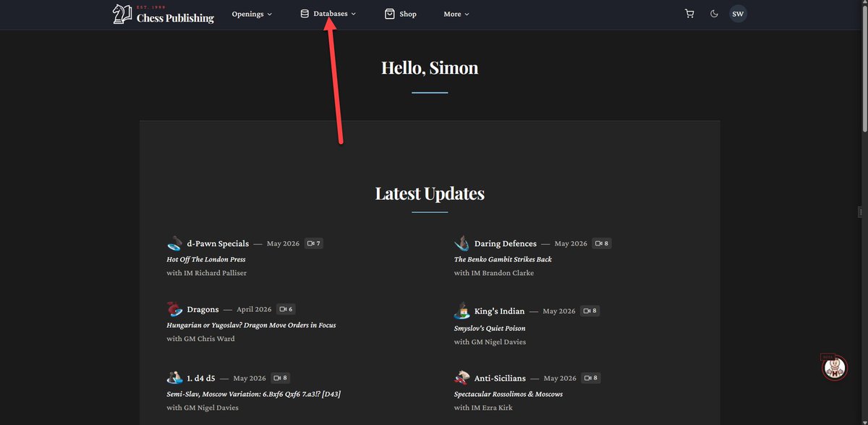
Task: Click the side panel handle at right edge
Action: (860, 211)
